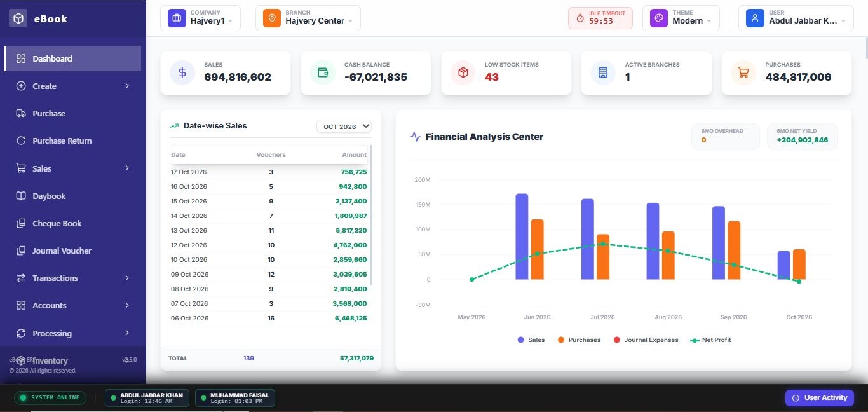Click the 17 Oct 2026 sales row

269,172
